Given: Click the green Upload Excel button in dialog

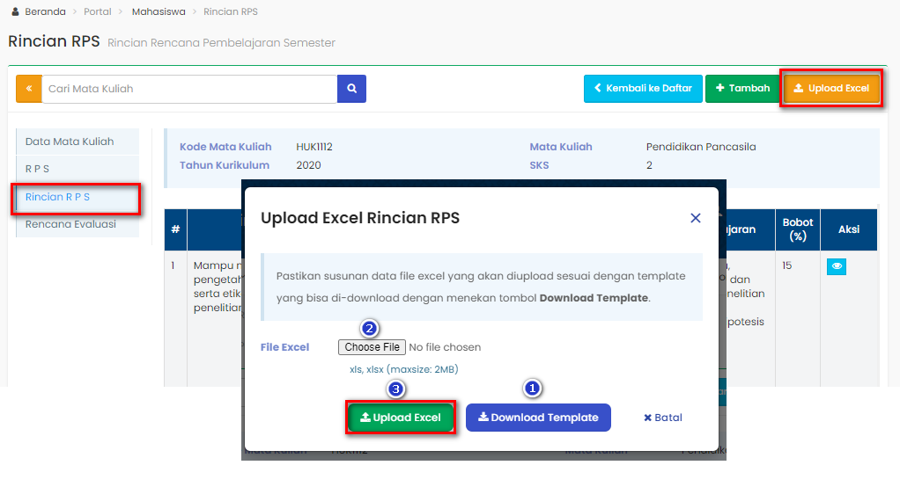Looking at the screenshot, I should [400, 417].
